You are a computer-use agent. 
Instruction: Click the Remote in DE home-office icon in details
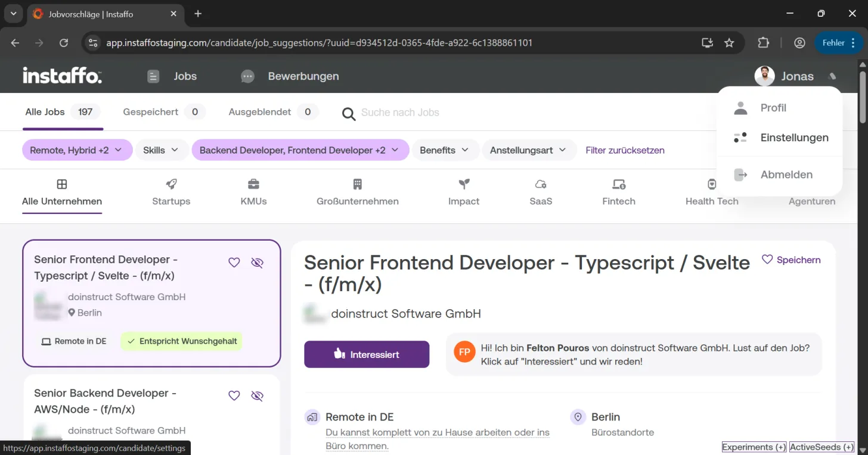[x=312, y=417]
